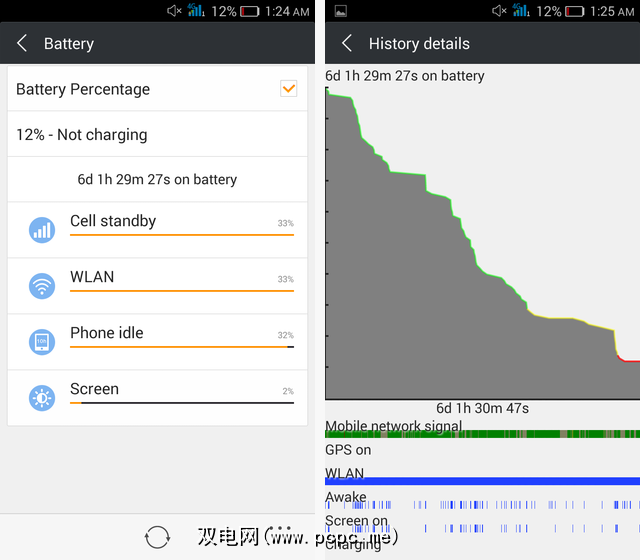Viewport: 640px width, 560px height.
Task: Tap the WLAN wifi icon
Action: (42, 286)
